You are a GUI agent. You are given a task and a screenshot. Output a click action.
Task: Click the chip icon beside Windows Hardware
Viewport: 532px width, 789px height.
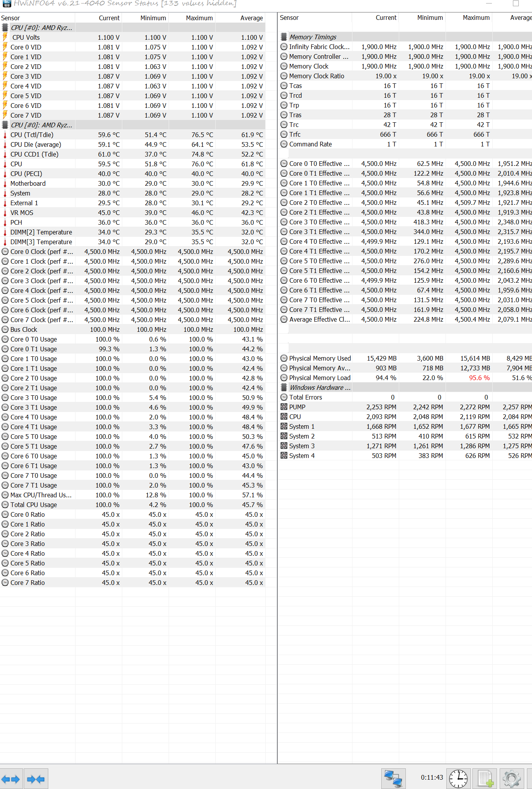pyautogui.click(x=284, y=387)
